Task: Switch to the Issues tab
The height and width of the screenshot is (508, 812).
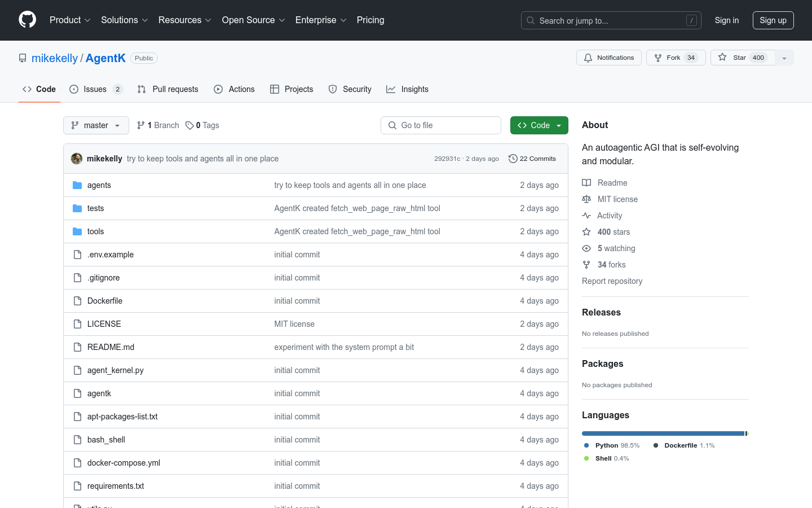Action: pyautogui.click(x=95, y=89)
